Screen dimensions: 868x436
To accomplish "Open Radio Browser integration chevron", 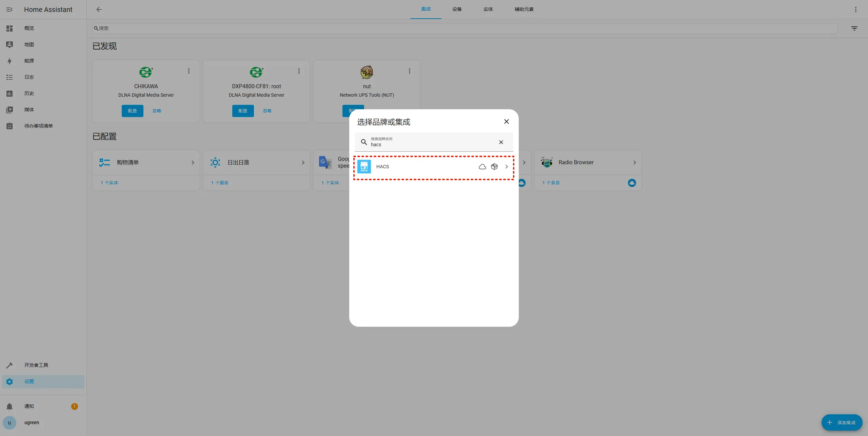I will pos(634,163).
